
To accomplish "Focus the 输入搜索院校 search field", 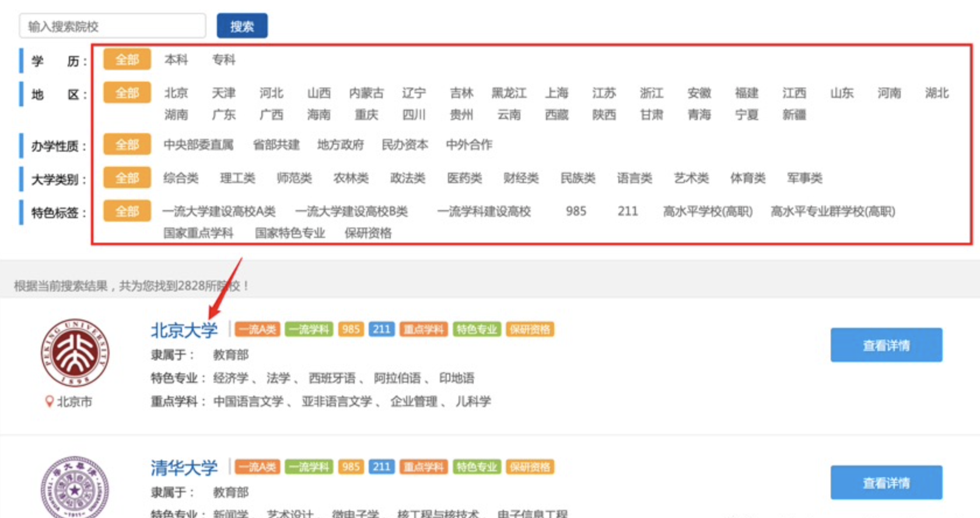I will point(113,26).
